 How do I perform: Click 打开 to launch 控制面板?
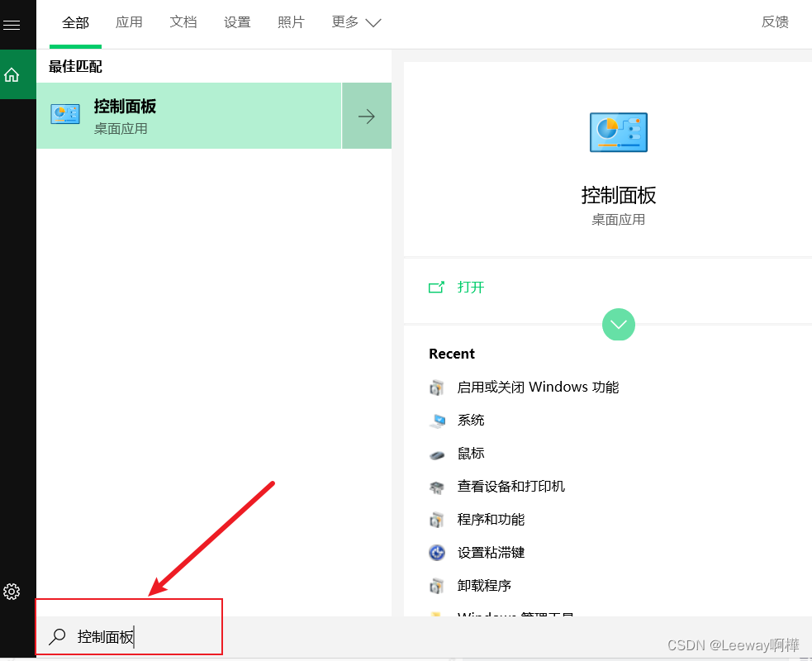point(470,287)
